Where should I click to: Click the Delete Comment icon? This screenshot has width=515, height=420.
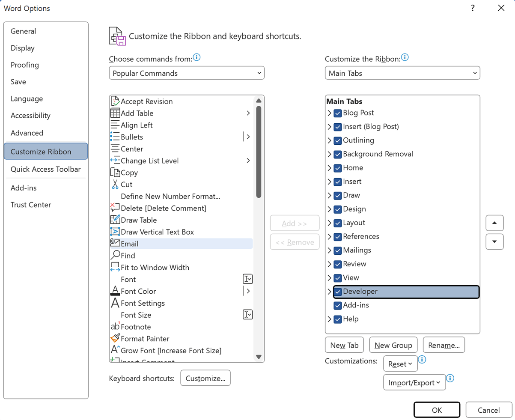[115, 208]
